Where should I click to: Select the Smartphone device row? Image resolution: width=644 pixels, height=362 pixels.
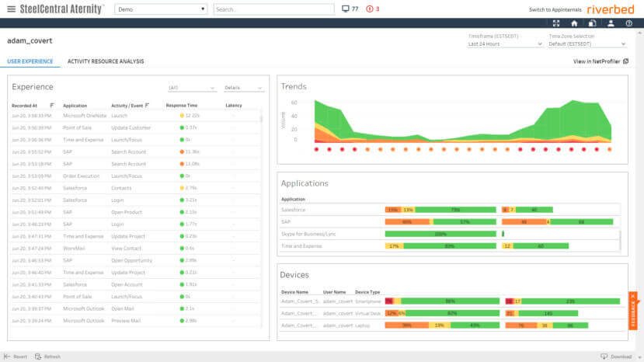click(x=451, y=301)
